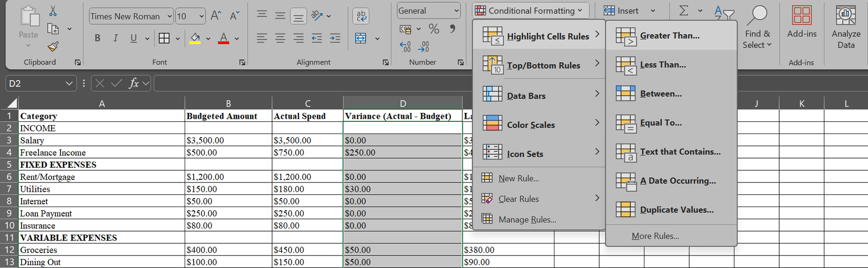The width and height of the screenshot is (868, 268).
Task: Click More Rules at the bottom
Action: click(x=671, y=236)
